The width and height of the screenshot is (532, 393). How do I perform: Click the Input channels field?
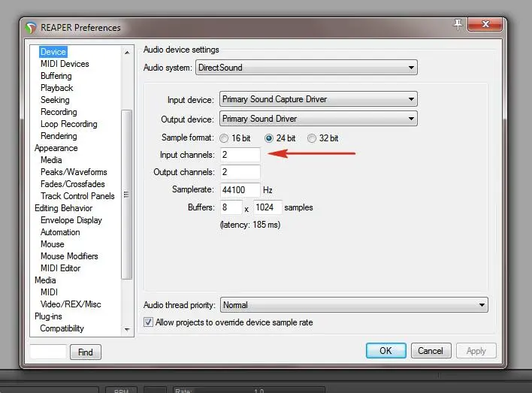tap(240, 155)
